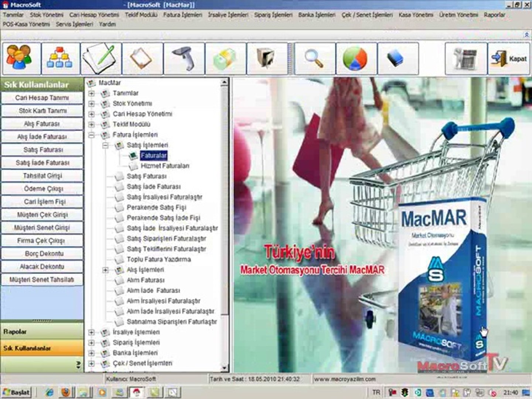Click the safe box toolbar icon

[x=267, y=59]
